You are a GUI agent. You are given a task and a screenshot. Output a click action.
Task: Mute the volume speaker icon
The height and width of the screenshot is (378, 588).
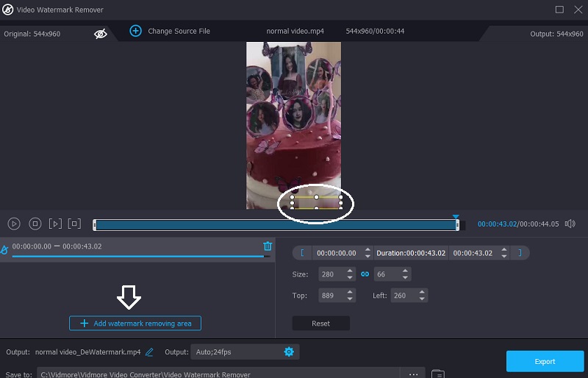[570, 224]
